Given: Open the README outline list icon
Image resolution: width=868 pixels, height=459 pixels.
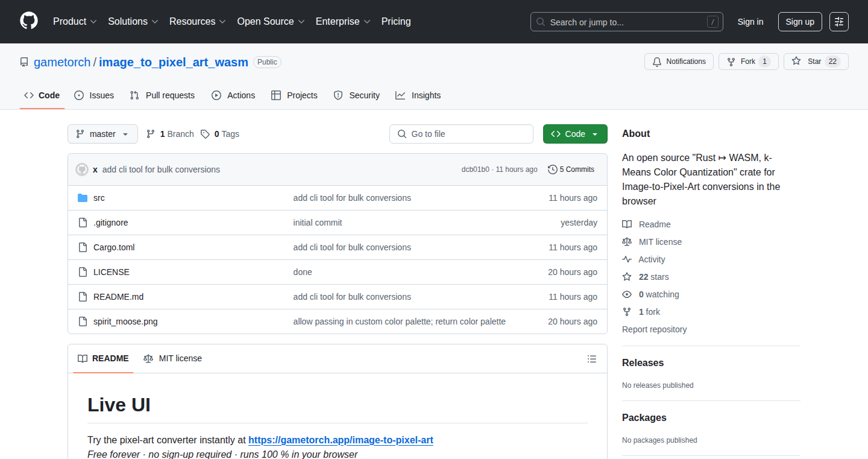Looking at the screenshot, I should click(592, 359).
